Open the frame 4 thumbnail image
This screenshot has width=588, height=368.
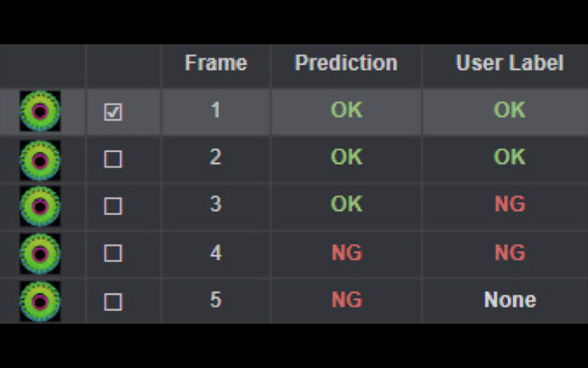[x=40, y=253]
